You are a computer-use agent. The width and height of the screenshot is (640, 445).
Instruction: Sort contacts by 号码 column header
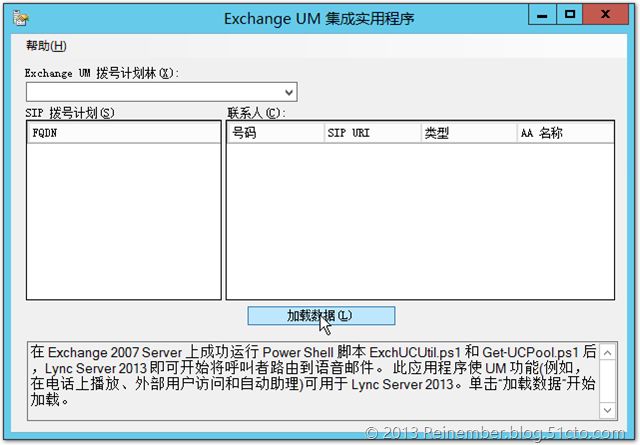(x=276, y=133)
